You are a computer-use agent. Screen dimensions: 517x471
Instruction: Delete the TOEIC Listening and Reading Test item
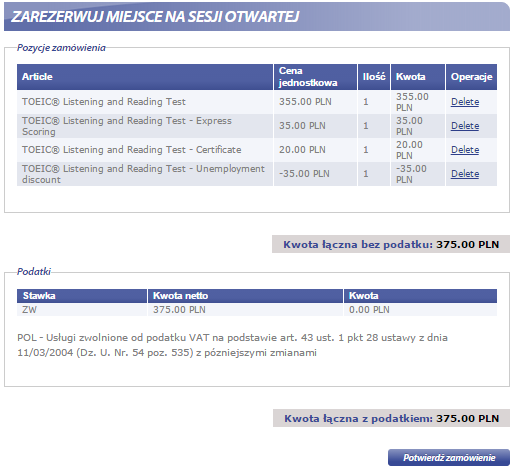pos(465,102)
